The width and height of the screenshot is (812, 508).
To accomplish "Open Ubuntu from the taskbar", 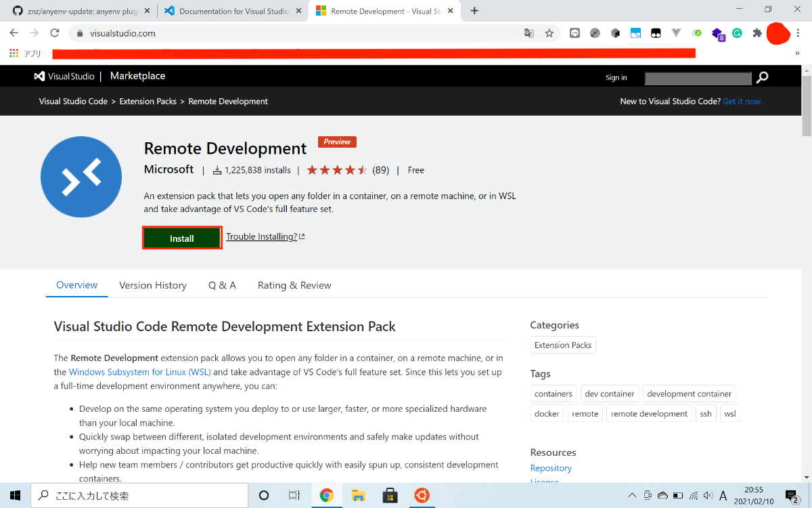I will coord(422,495).
